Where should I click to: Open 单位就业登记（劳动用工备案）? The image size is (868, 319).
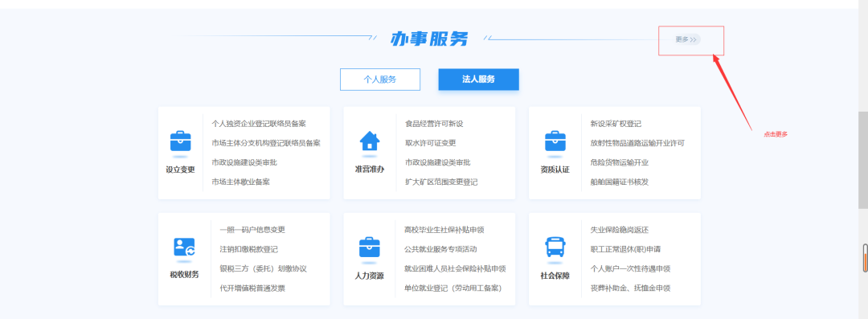[x=452, y=288]
